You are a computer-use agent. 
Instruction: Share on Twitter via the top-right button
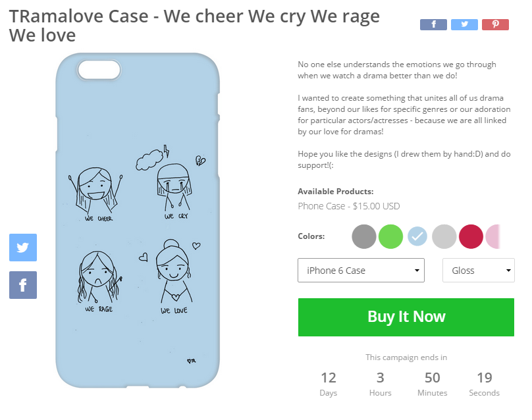coord(464,24)
